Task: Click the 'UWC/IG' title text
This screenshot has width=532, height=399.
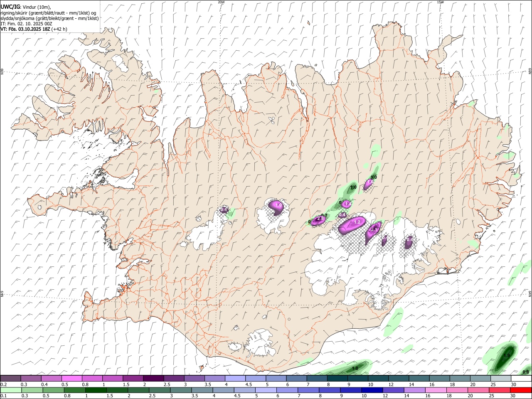Action: pyautogui.click(x=10, y=7)
